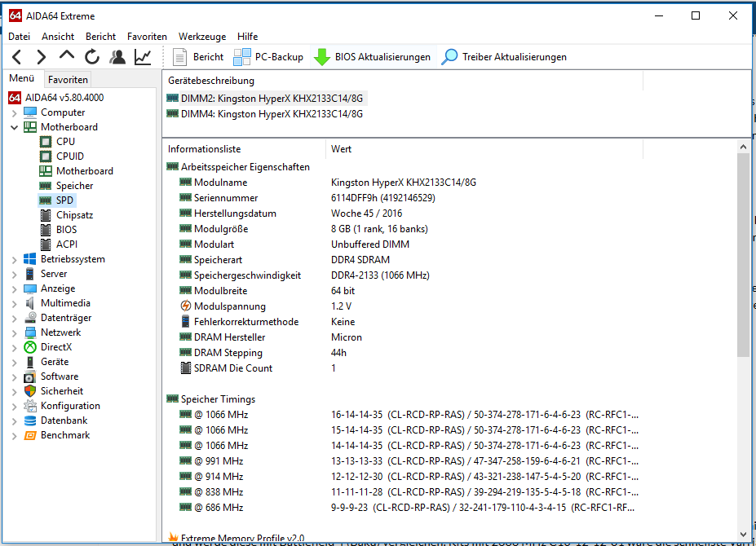Screen dimensions: 756x546
Task: Click the Benchmark tree icon
Action: click(x=30, y=435)
